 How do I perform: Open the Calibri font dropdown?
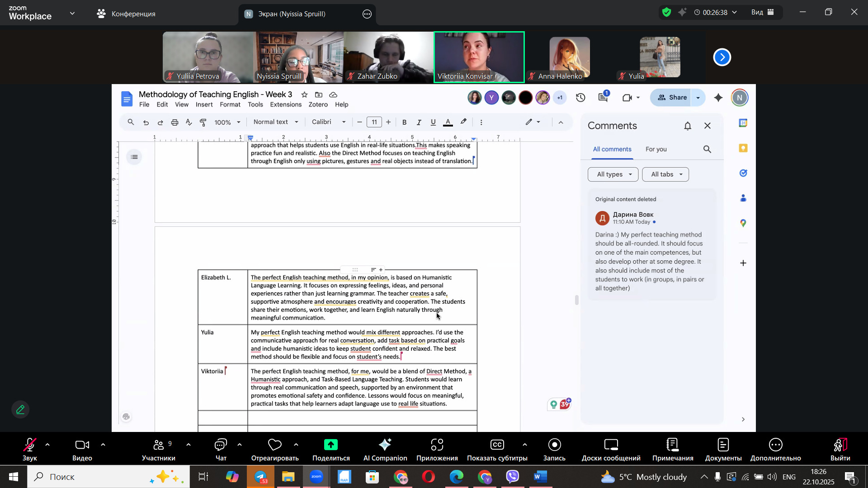[329, 122]
